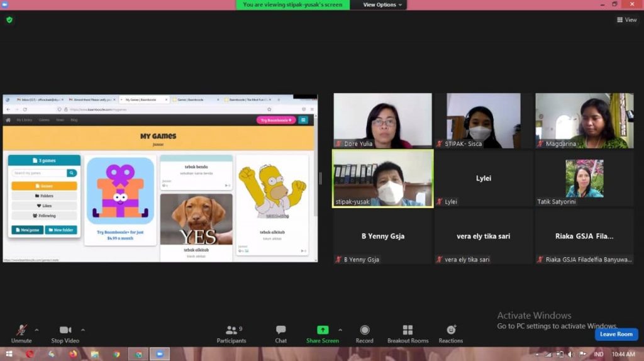Open Baamboozle hamburger menu icon
Image resolution: width=644 pixels, height=361 pixels.
(x=303, y=120)
